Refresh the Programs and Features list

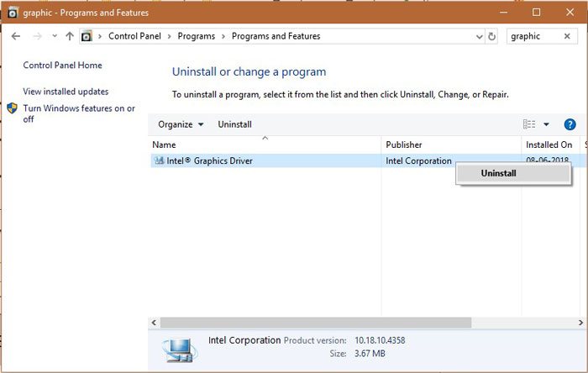coord(491,36)
